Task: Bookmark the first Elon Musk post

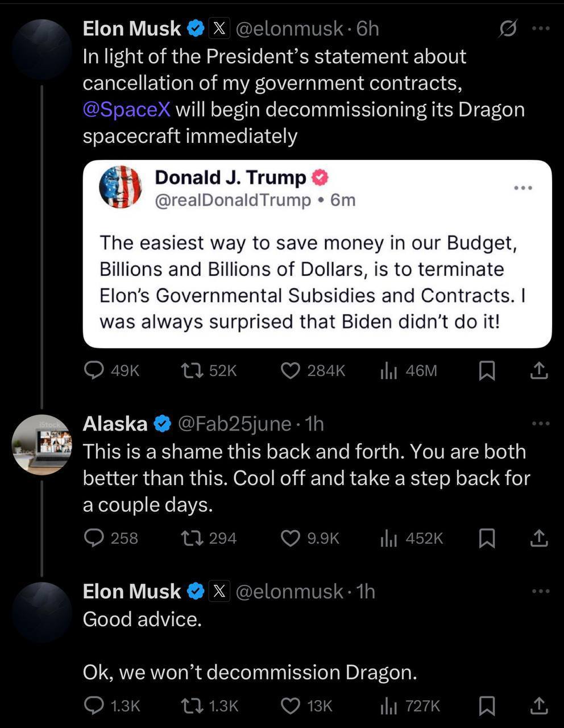Action: tap(487, 371)
